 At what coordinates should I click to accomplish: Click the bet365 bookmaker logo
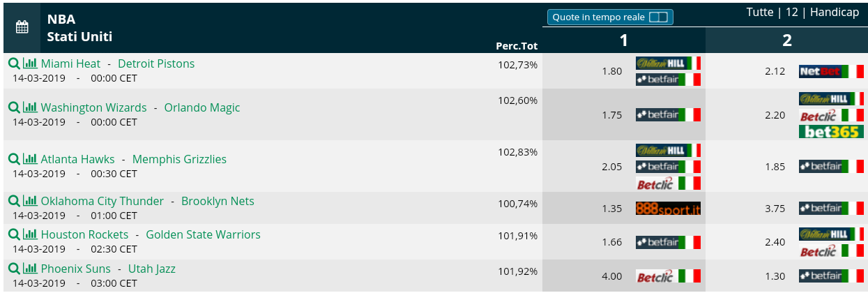pyautogui.click(x=831, y=131)
